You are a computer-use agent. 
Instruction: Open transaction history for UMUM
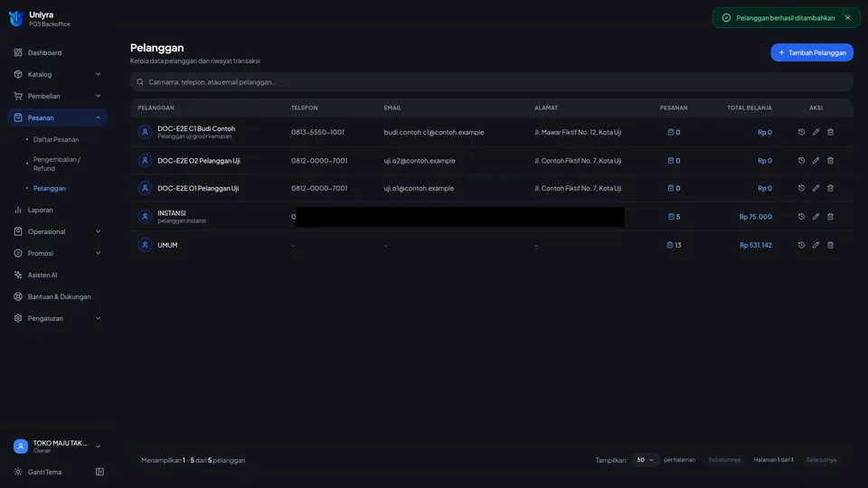coord(801,245)
